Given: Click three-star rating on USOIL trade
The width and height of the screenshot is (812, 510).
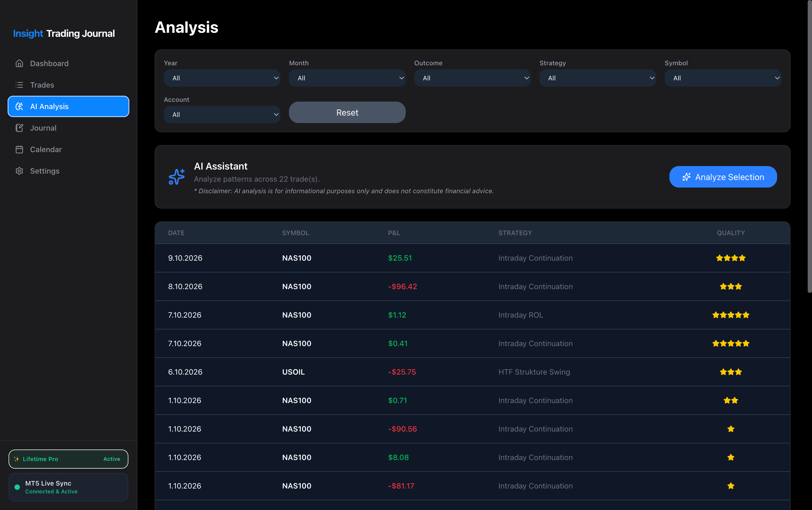Looking at the screenshot, I should (x=730, y=372).
